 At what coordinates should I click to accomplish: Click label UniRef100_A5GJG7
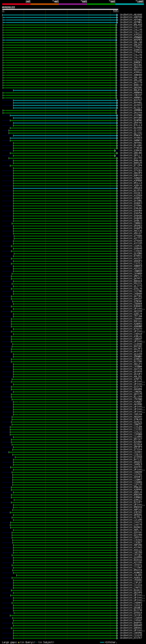click(131, 233)
